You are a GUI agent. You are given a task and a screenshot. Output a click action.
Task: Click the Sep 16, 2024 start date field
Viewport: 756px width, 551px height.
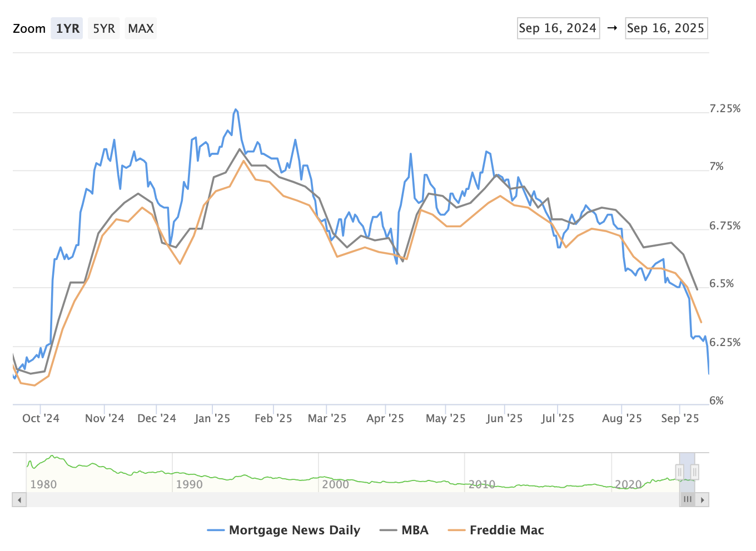point(558,28)
